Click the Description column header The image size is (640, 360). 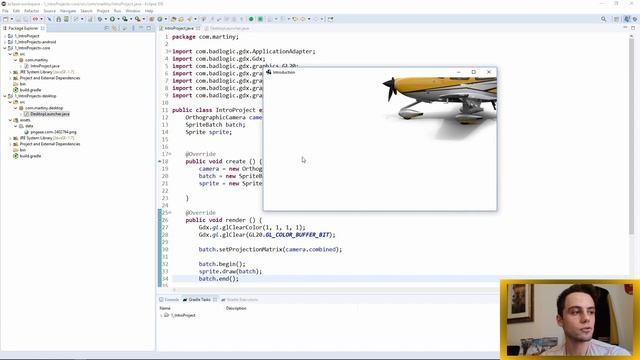(x=236, y=308)
